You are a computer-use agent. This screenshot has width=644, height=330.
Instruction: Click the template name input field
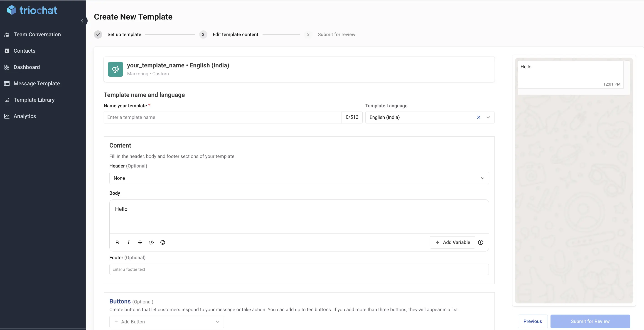(223, 117)
